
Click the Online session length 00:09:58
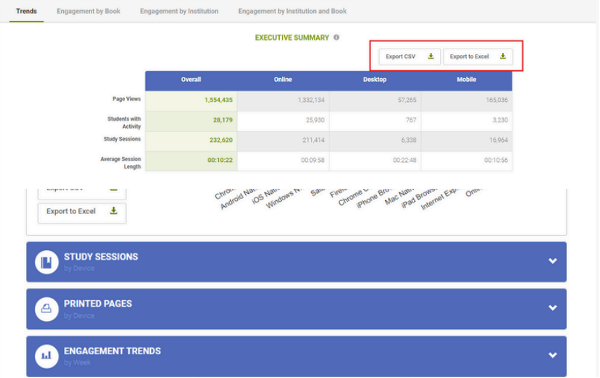[313, 160]
